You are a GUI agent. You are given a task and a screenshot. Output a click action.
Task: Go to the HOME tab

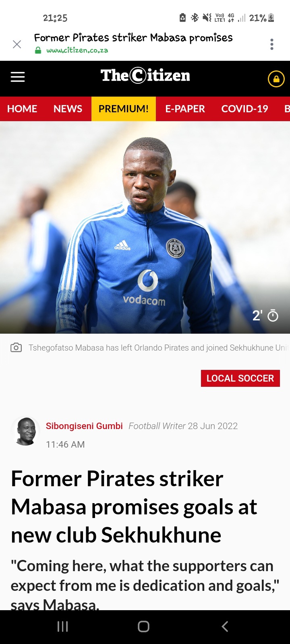point(22,109)
